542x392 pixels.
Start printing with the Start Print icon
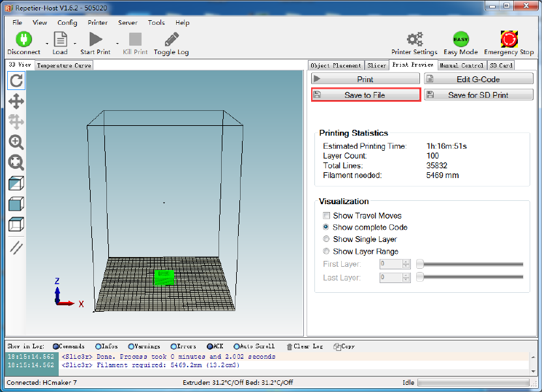click(95, 39)
